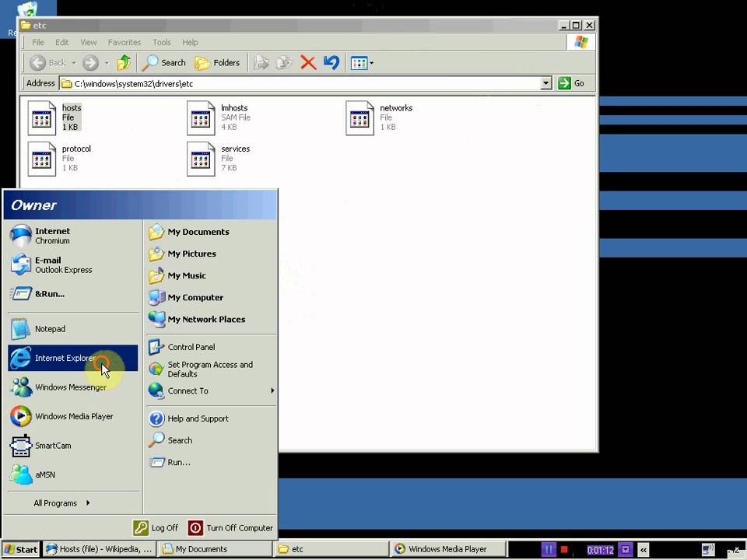The height and width of the screenshot is (560, 747).
Task: Open the Run... dialog in right column
Action: [212, 462]
